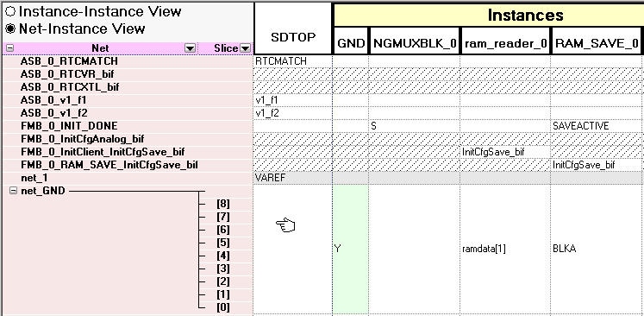644x316 pixels.
Task: Click the Y pin cell under GND
Action: (x=350, y=249)
